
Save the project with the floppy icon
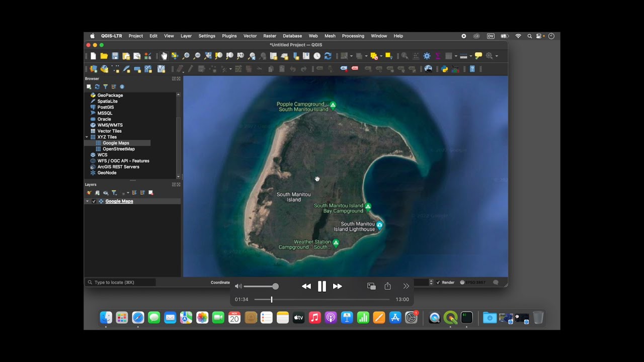[115, 56]
